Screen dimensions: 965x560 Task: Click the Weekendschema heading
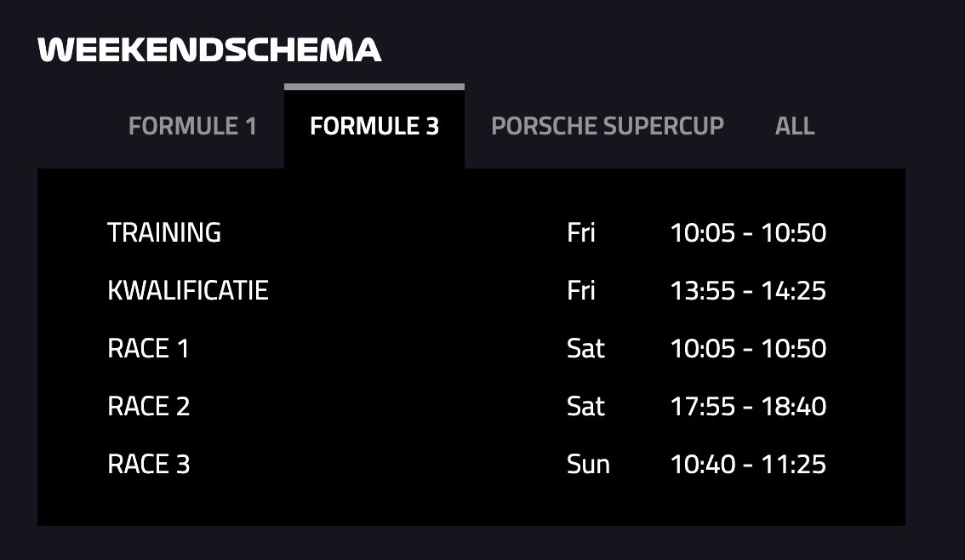pyautogui.click(x=209, y=50)
